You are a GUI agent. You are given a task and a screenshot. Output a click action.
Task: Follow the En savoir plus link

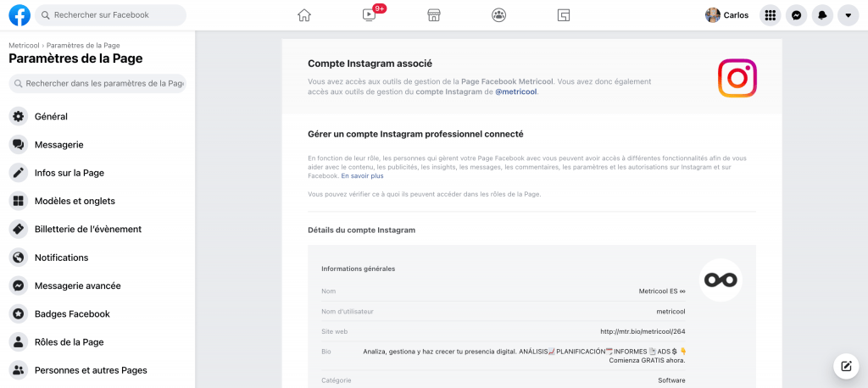click(362, 176)
